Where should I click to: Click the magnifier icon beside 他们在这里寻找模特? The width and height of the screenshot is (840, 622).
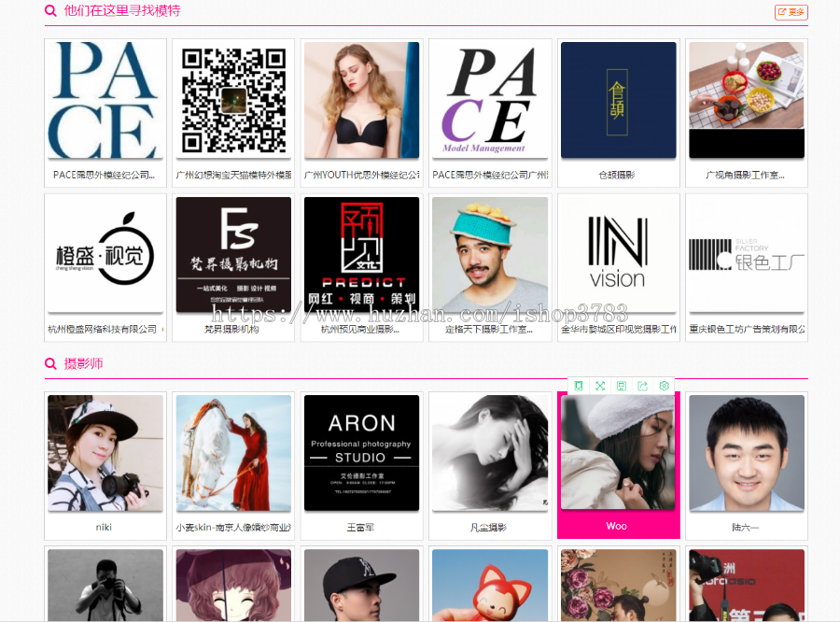click(x=50, y=10)
